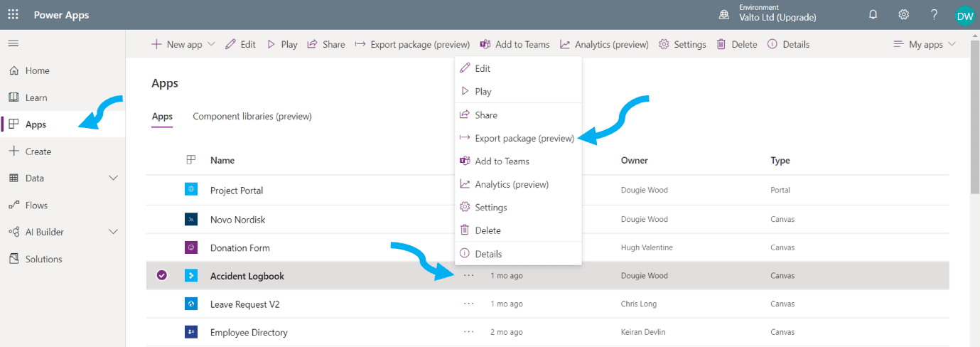The width and height of the screenshot is (980, 347).
Task: Open the notifications bell
Action: click(x=873, y=14)
